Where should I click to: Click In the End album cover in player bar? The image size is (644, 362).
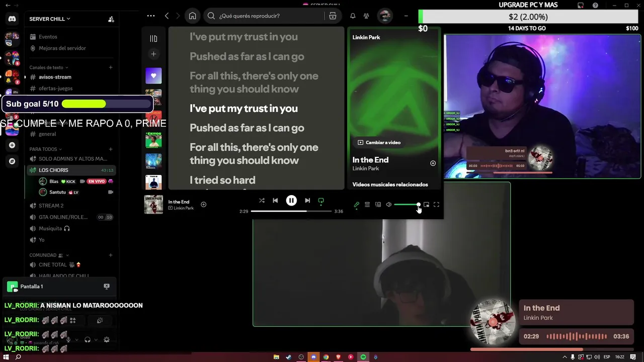(x=153, y=204)
